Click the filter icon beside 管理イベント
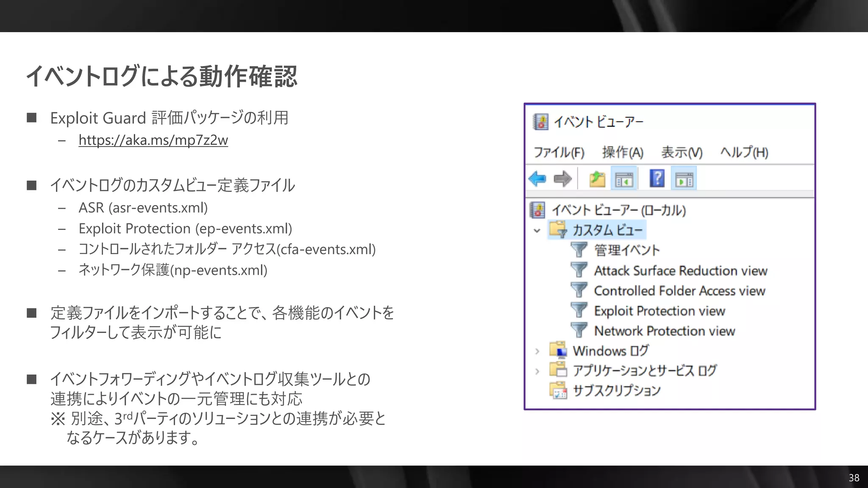Viewport: 868px width, 488px height. point(579,250)
